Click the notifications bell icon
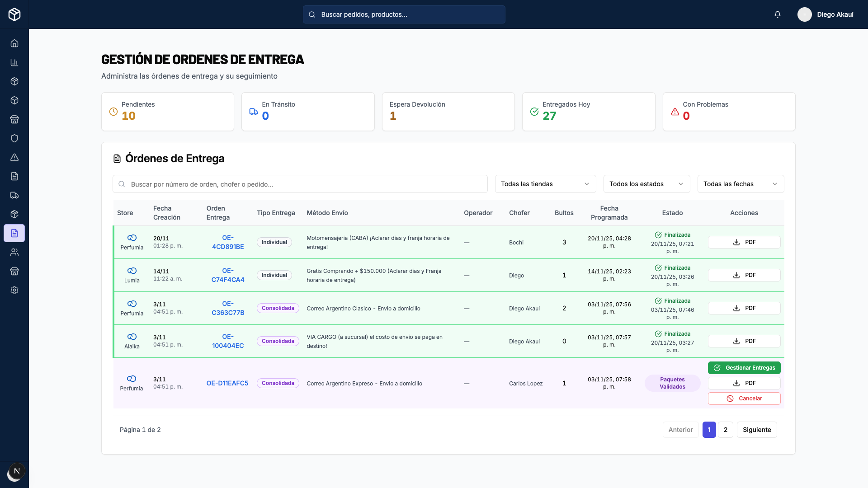The image size is (868, 488). [777, 14]
